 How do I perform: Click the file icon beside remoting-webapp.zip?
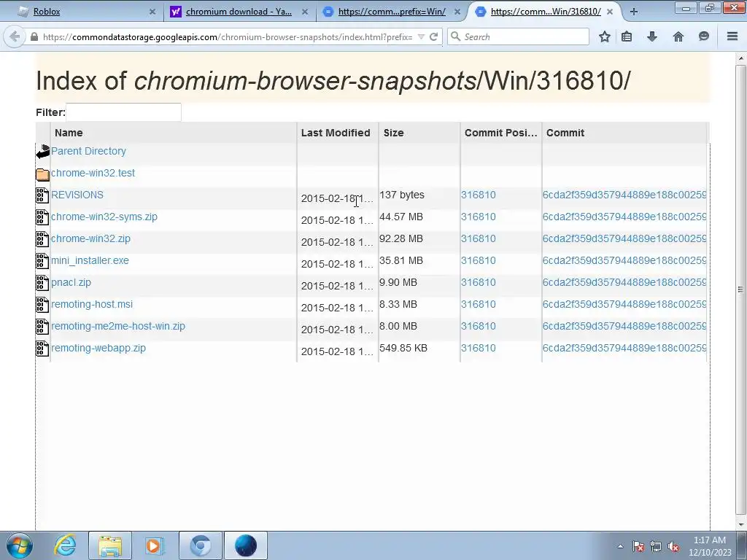coord(42,349)
